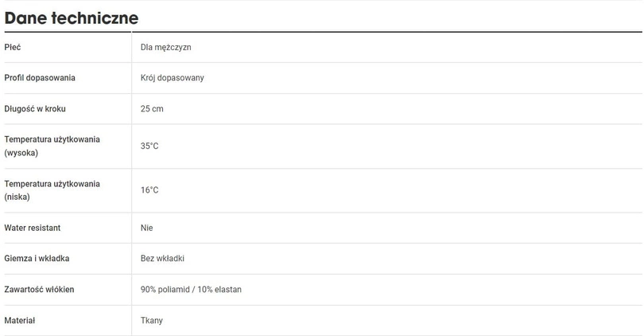
Task: Click the "90% poliamid" text
Action: point(165,290)
